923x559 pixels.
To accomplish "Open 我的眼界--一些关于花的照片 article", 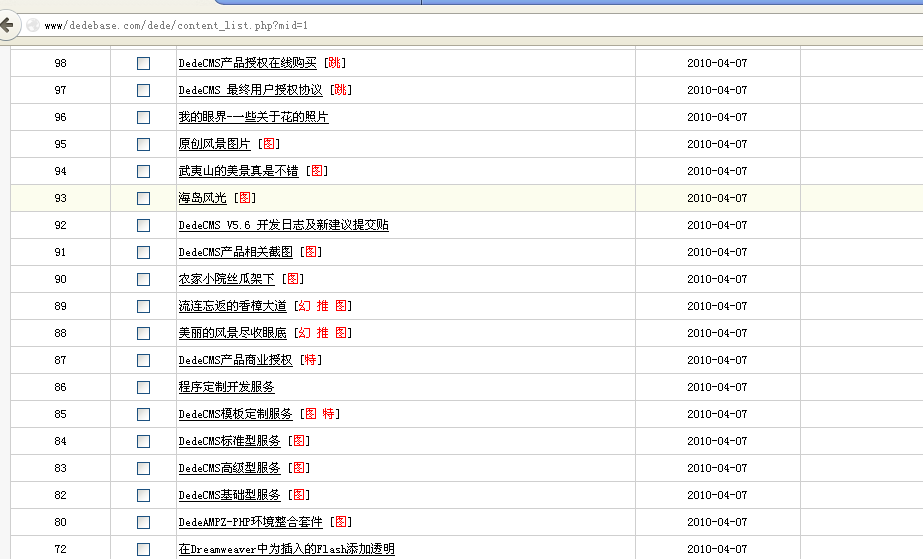I will (253, 117).
